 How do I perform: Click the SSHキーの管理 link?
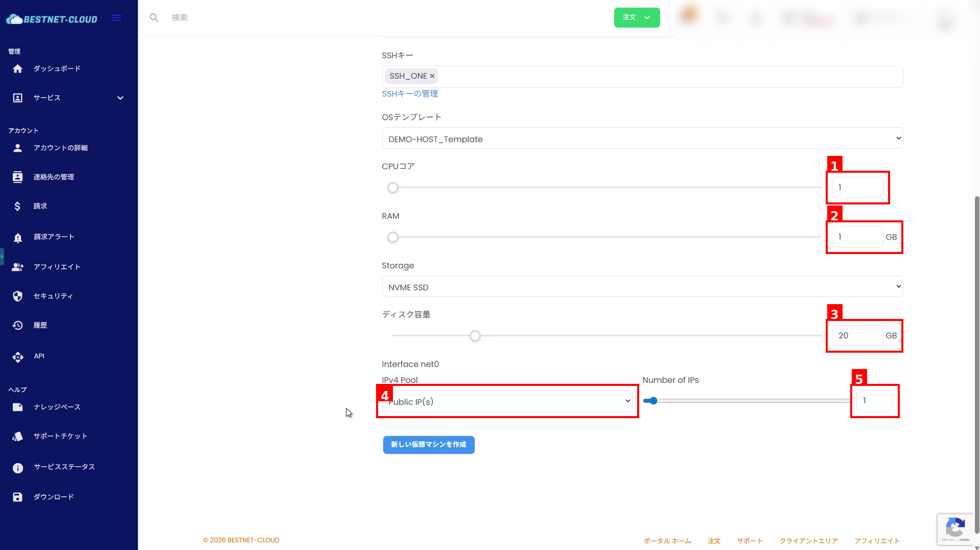point(410,94)
